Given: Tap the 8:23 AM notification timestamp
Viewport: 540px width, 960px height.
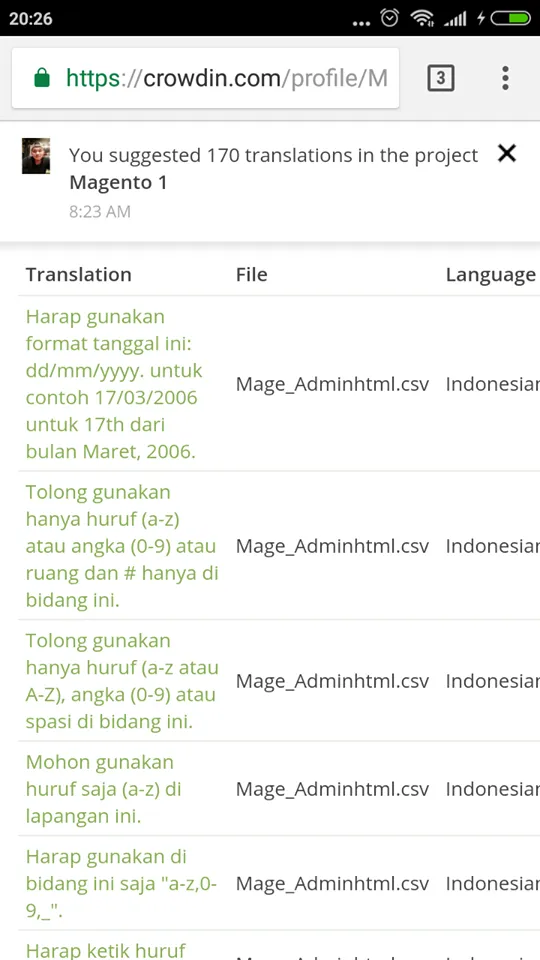Looking at the screenshot, I should pyautogui.click(x=100, y=212).
